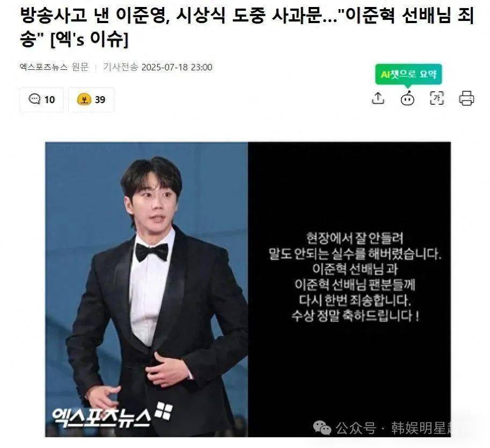Open the 엑스포츠뉴스 원문 link
490x448 pixels.
[54, 67]
